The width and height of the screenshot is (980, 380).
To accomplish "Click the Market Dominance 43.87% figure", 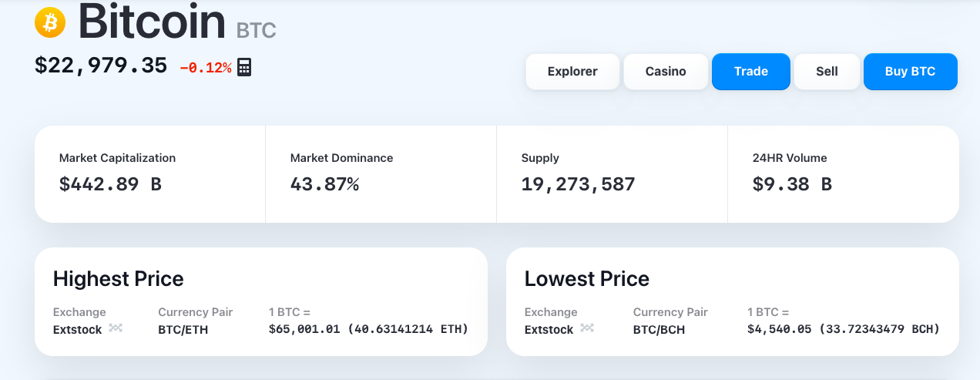I will [324, 184].
